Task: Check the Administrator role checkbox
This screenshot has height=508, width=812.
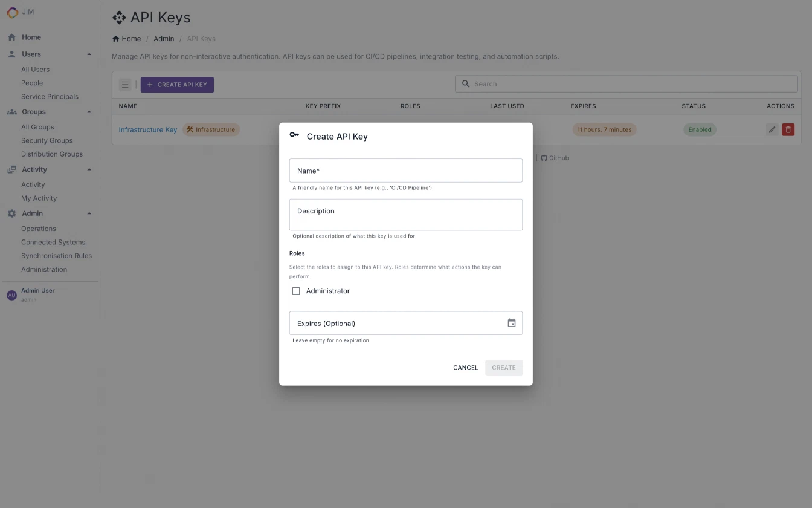Action: (296, 291)
